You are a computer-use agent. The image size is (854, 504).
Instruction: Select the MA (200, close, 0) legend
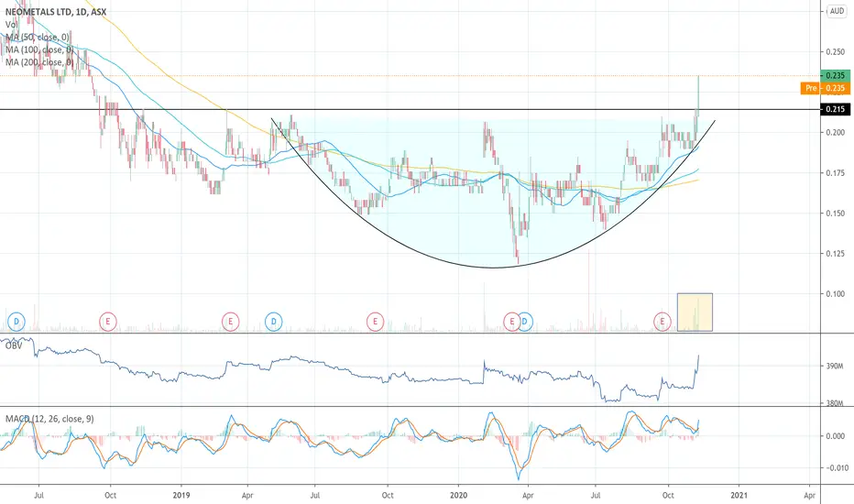point(39,62)
